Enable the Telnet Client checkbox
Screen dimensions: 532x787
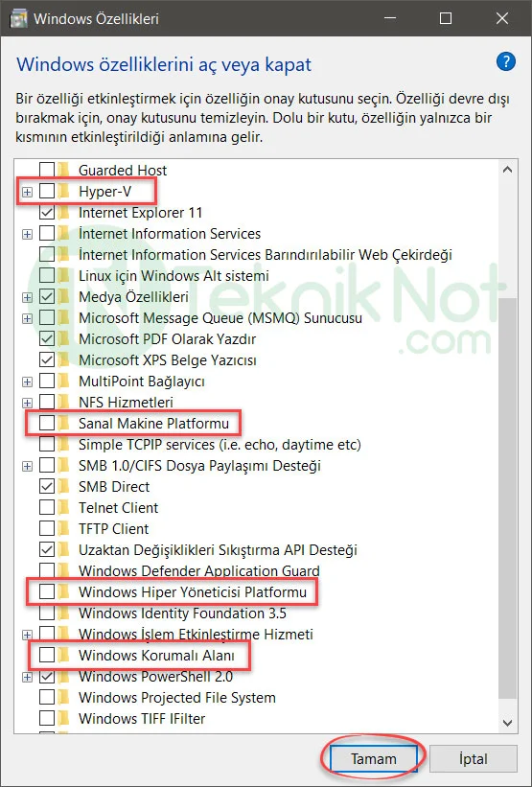(x=47, y=507)
